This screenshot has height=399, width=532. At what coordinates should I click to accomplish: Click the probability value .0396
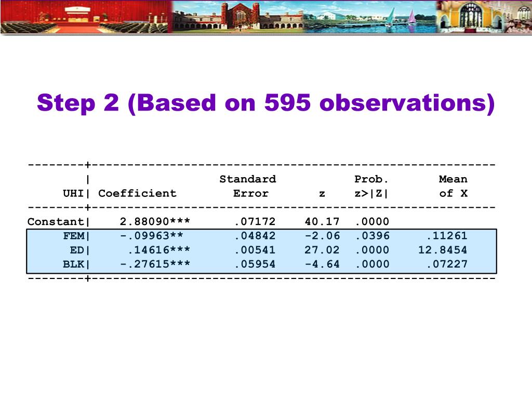click(x=372, y=236)
